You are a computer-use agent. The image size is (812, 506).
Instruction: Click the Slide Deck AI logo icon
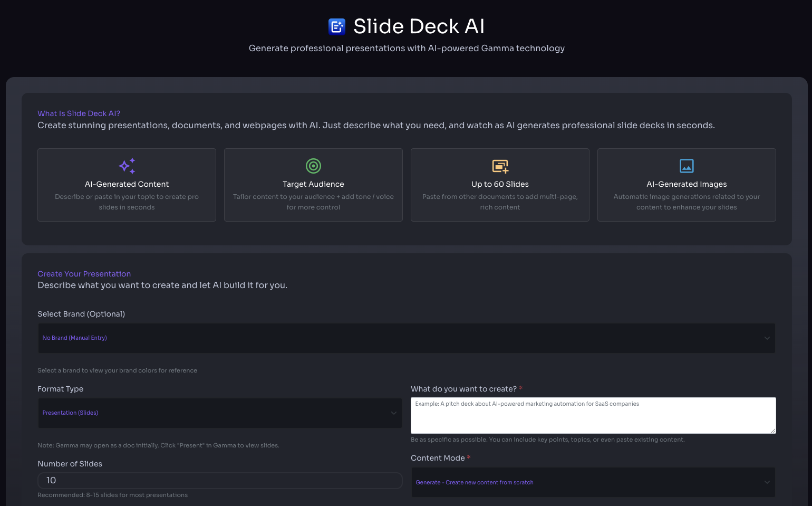point(336,26)
